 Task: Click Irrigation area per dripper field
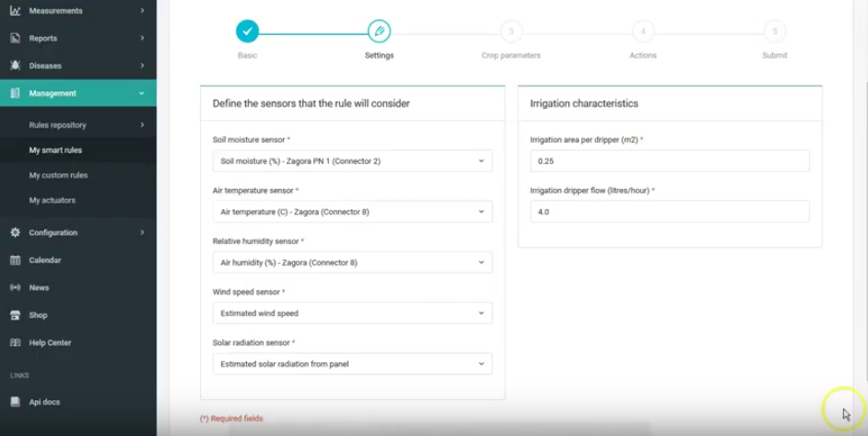669,161
